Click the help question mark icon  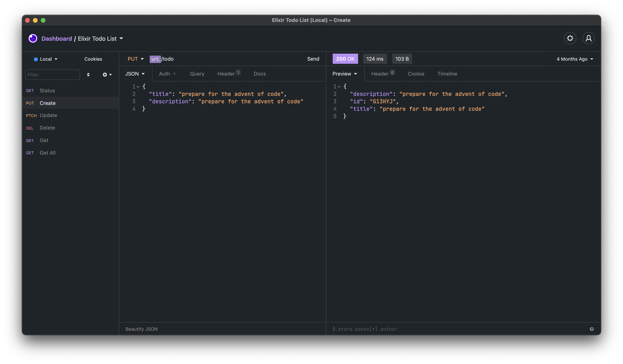[x=592, y=329]
